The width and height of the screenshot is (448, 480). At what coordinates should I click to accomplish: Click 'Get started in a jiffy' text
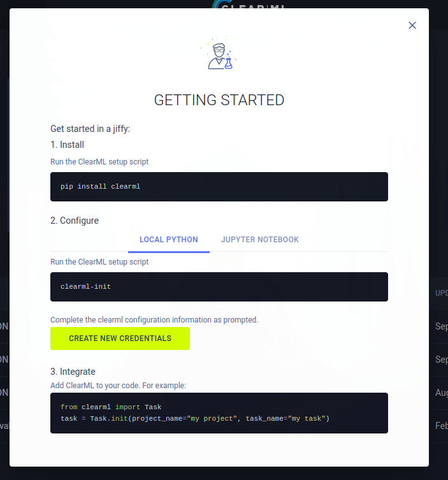(x=90, y=129)
